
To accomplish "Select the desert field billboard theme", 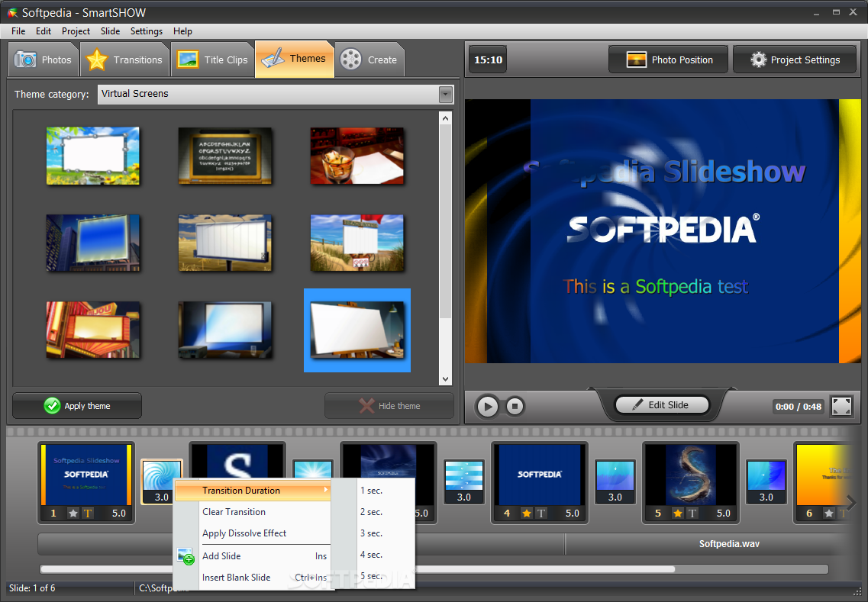I will tap(224, 243).
